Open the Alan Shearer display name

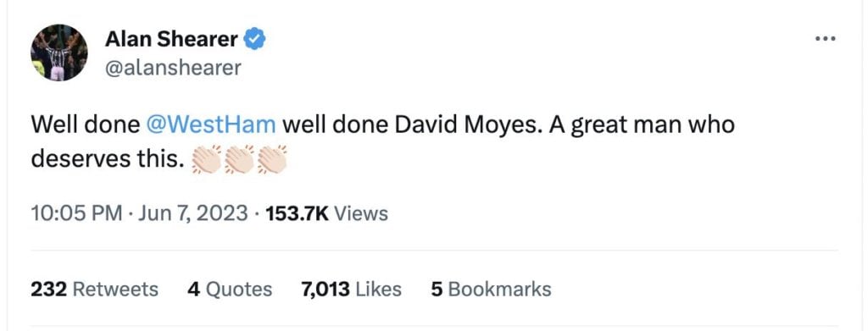click(x=171, y=39)
